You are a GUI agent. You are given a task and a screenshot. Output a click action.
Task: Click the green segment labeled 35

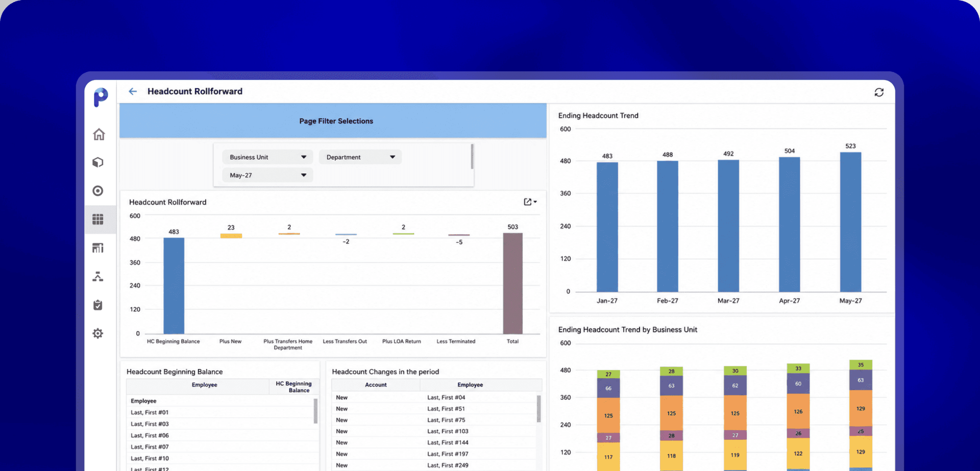click(x=861, y=365)
